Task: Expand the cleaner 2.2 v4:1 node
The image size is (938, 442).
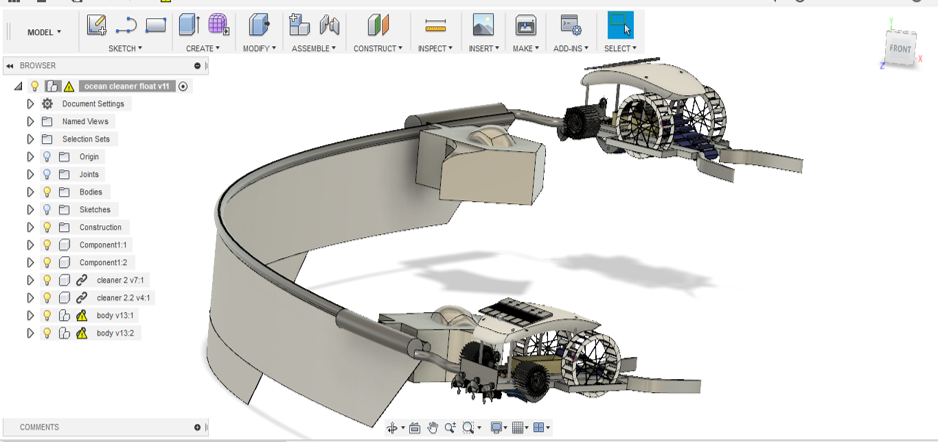Action: (x=31, y=298)
